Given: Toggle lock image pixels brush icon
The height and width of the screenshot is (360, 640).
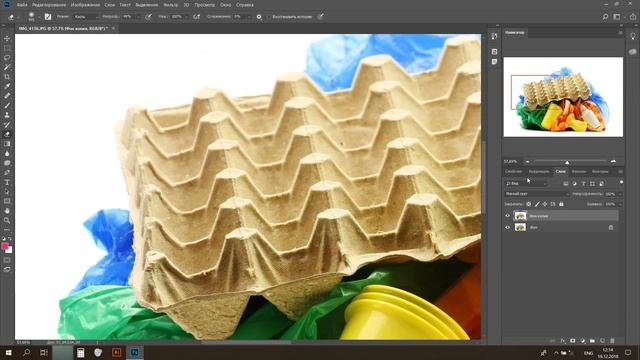Looking at the screenshot, I should point(537,204).
